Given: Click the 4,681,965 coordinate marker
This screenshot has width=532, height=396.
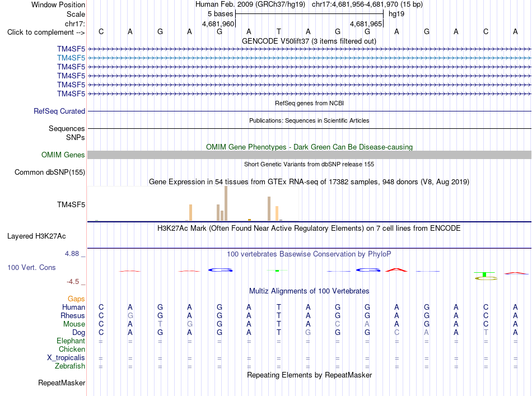Looking at the screenshot, I should [366, 24].
